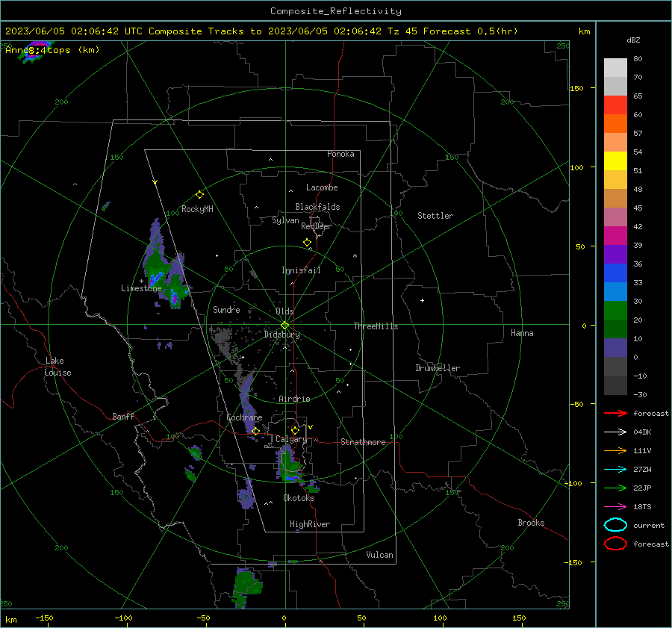Click the Brooks label
The height and width of the screenshot is (628, 672).
point(531,523)
